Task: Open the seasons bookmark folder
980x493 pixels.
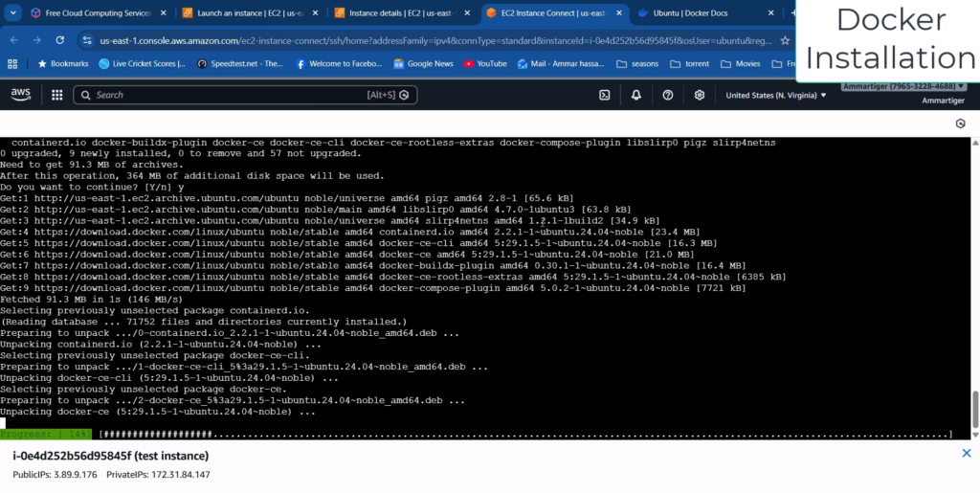Action: tap(637, 64)
